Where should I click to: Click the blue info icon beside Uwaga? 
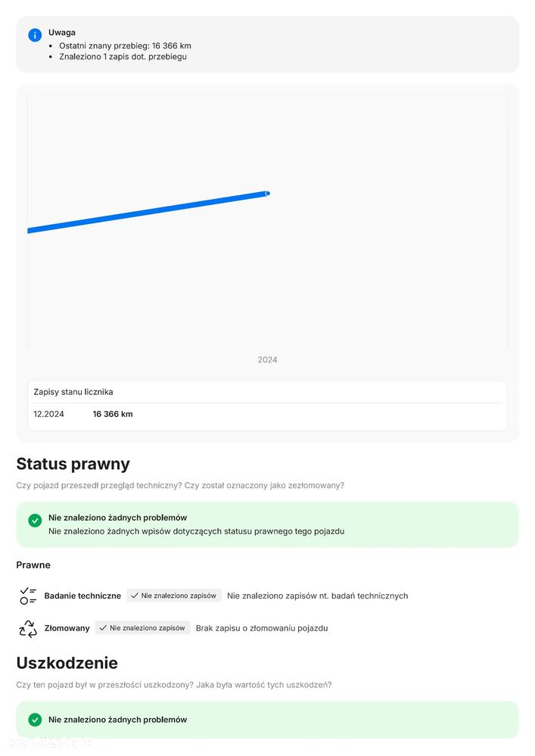35,36
